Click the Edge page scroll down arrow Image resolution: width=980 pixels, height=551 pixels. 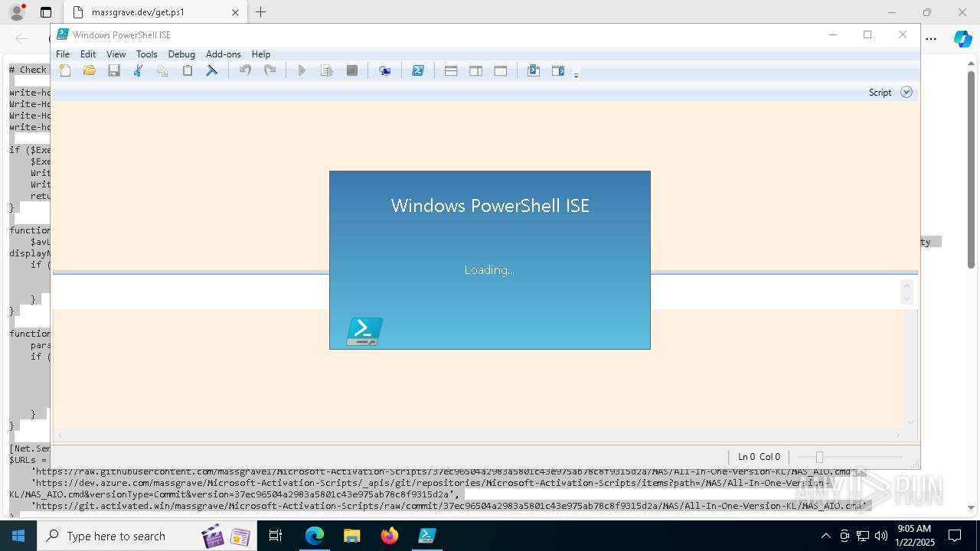click(x=971, y=507)
